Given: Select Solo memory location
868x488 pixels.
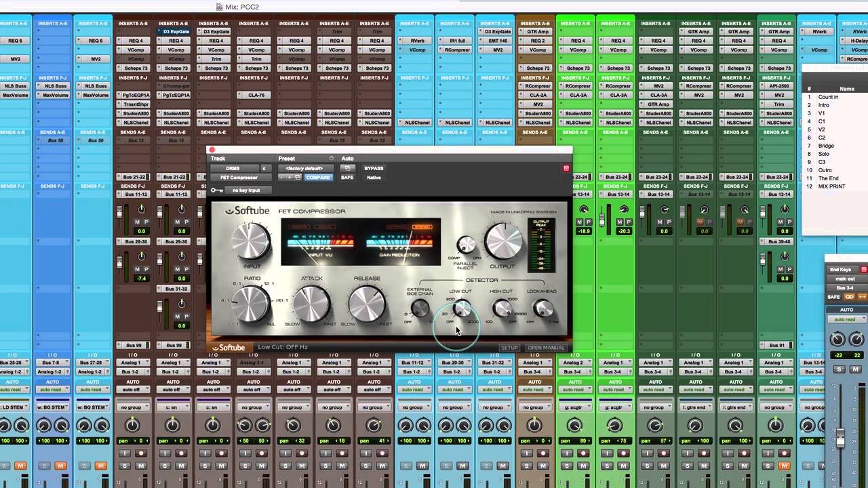Looking at the screenshot, I should click(x=823, y=154).
